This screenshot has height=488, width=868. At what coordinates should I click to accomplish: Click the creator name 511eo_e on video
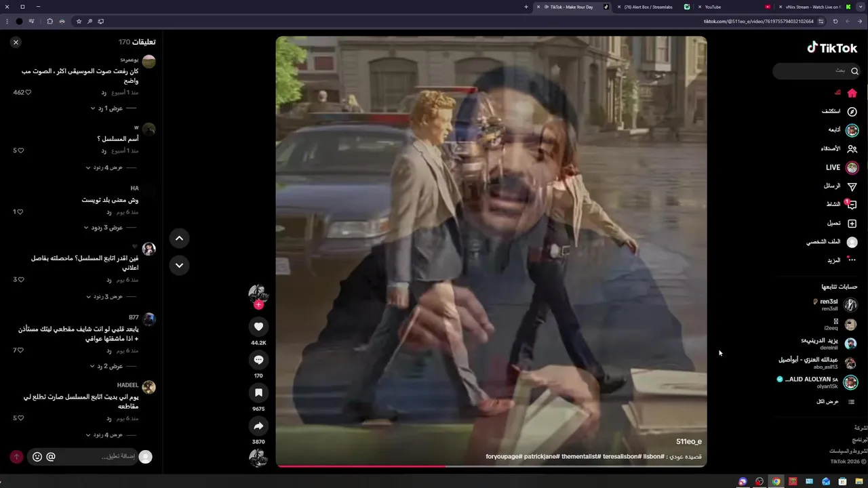689,442
